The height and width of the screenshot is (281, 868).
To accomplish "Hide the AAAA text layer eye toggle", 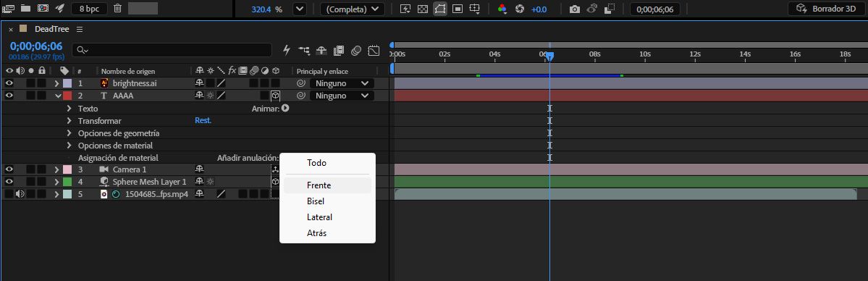I will [x=9, y=96].
